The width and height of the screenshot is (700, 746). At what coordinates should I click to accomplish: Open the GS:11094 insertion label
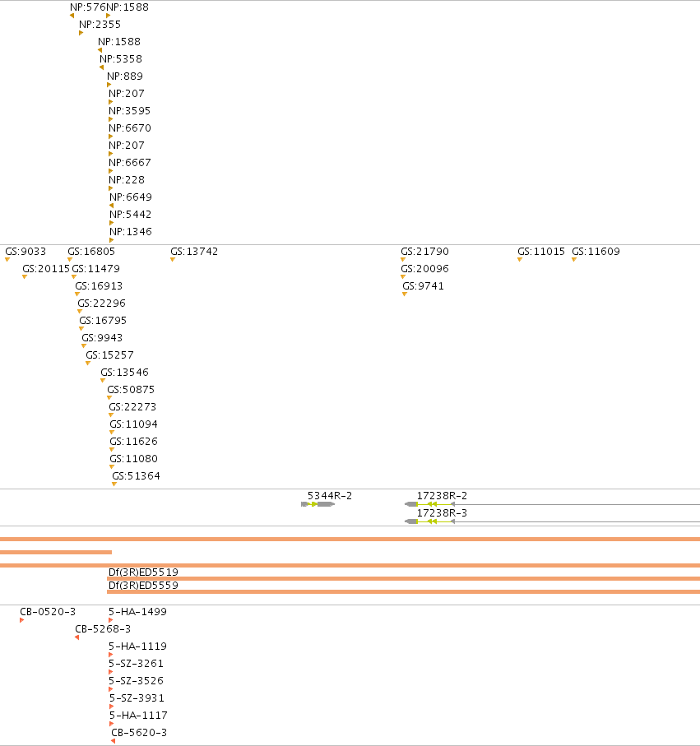134,424
